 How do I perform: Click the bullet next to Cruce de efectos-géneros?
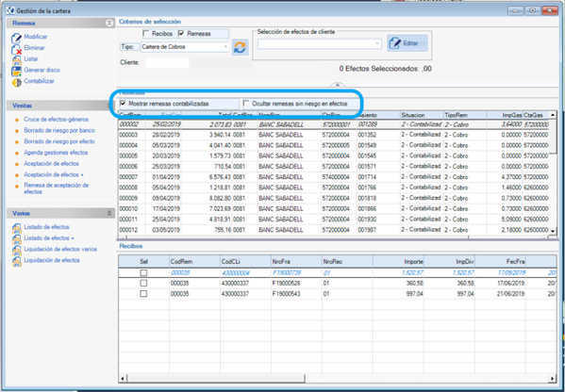click(x=16, y=120)
